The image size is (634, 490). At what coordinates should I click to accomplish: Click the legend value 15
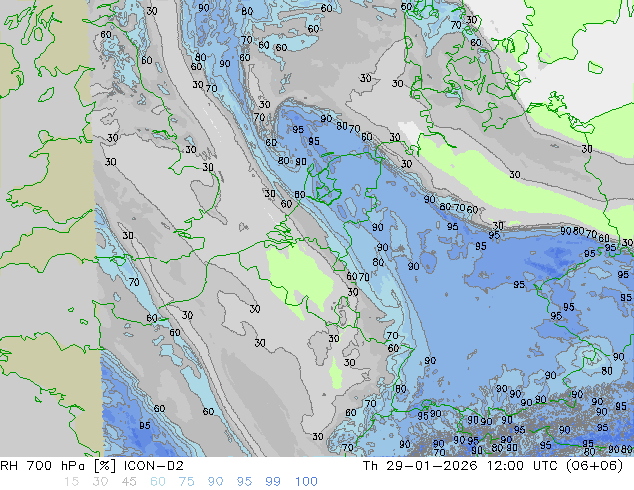[x=71, y=482]
